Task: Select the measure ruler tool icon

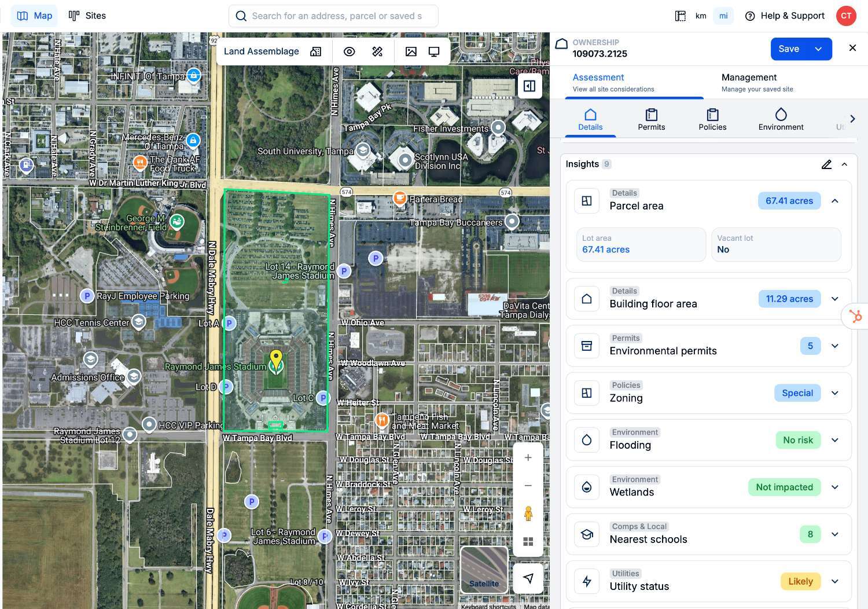Action: coord(377,52)
